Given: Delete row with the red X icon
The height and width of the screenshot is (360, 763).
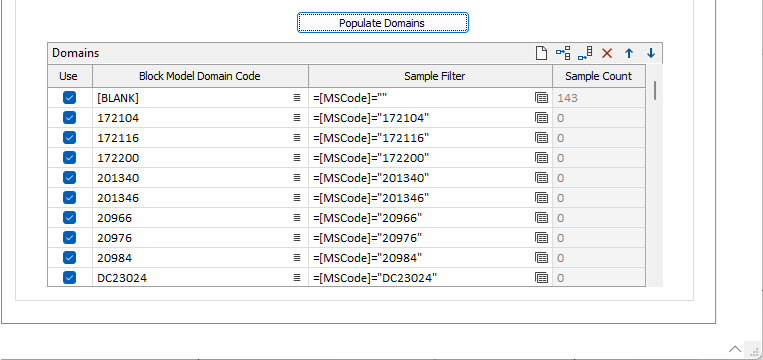Looking at the screenshot, I should [x=607, y=53].
